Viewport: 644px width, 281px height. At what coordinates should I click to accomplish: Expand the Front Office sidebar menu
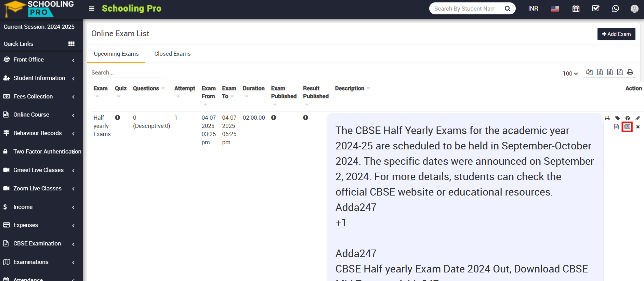pos(41,60)
